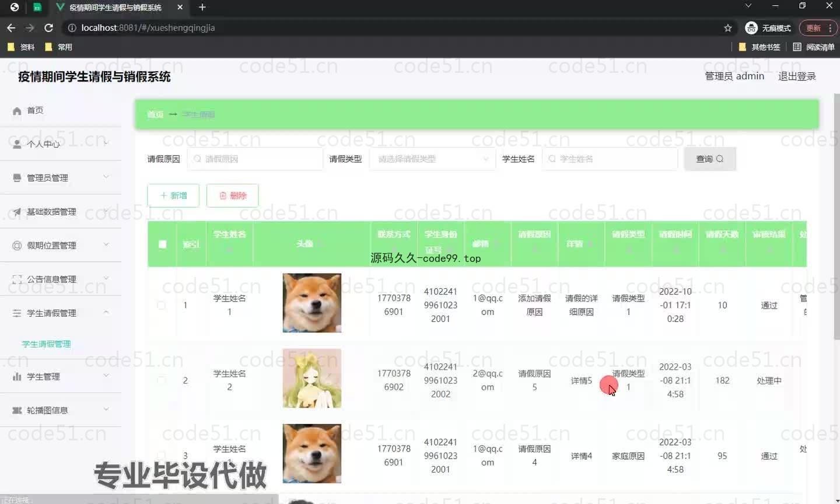
Task: Click the icon beside 假期位置管理
Action: coord(17,246)
